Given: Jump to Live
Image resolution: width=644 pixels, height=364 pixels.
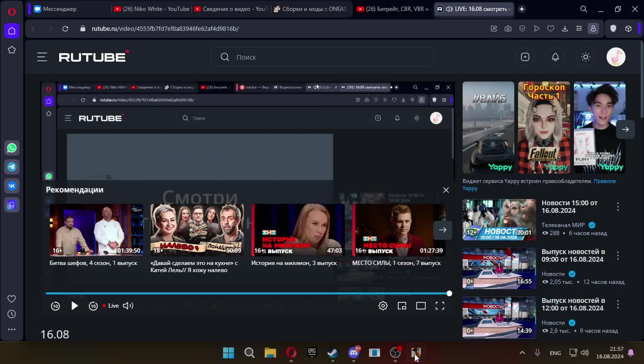Looking at the screenshot, I should (x=111, y=306).
